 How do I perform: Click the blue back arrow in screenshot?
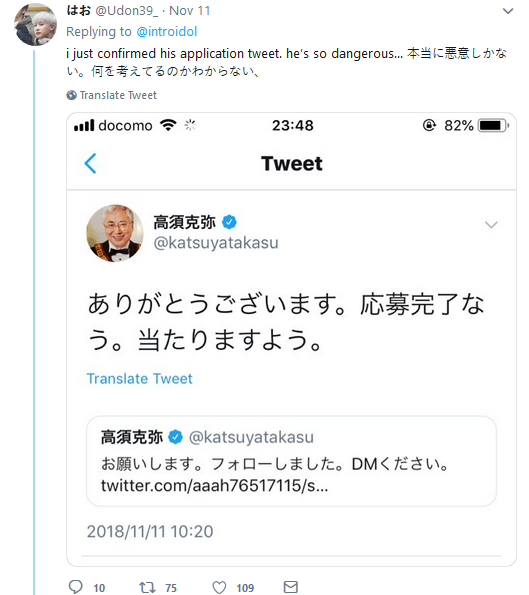pyautogui.click(x=90, y=164)
